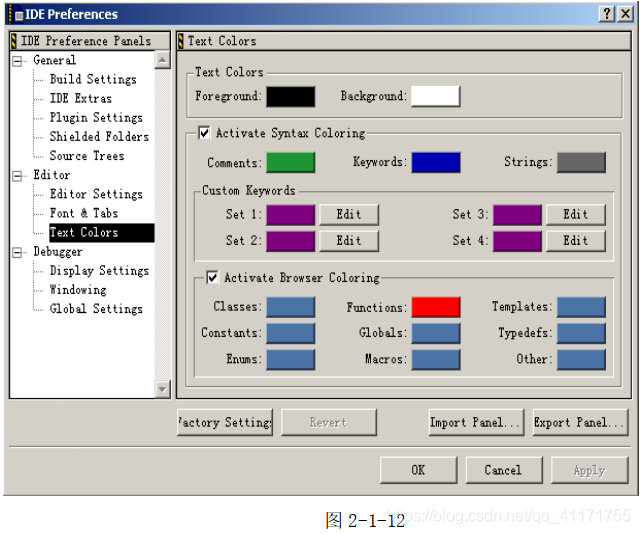Open Export Panel dialog

(580, 423)
